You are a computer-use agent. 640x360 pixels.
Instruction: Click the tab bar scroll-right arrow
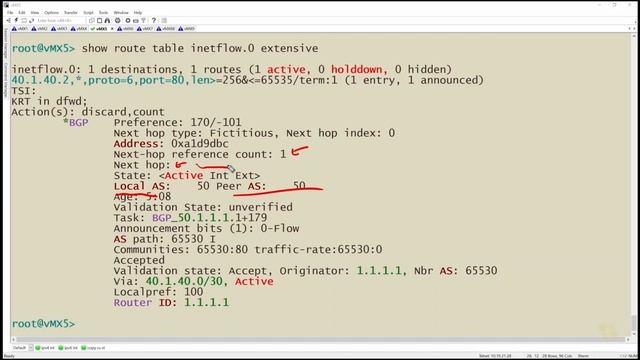[x=634, y=29]
